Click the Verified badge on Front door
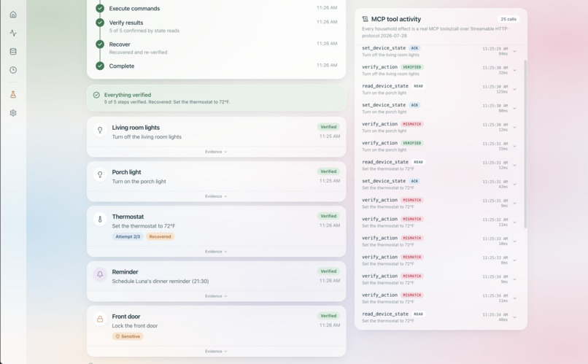 point(328,316)
